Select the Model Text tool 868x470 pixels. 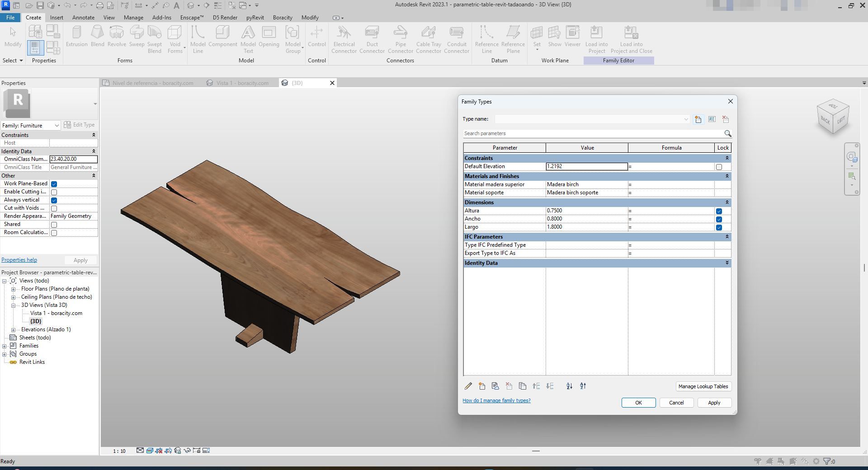[248, 39]
